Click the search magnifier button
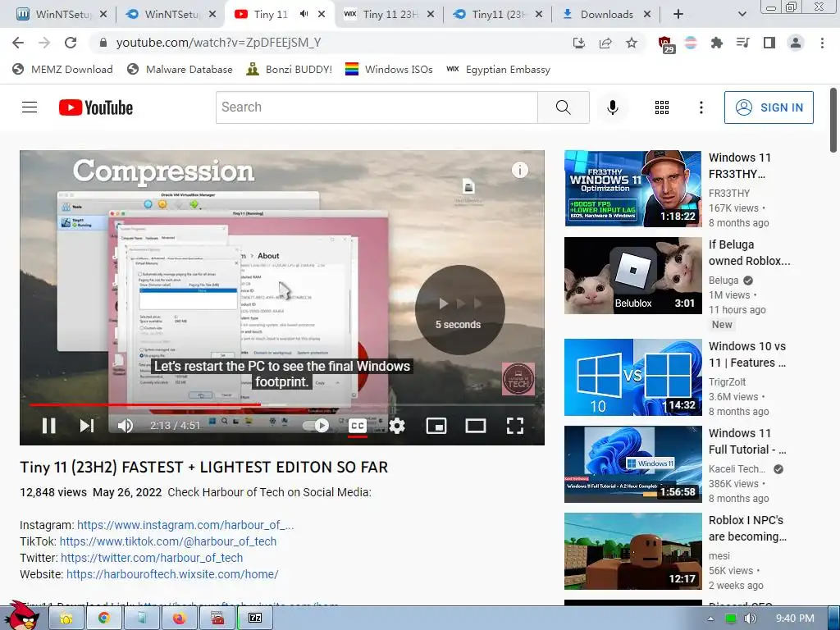This screenshot has width=840, height=630. click(563, 107)
